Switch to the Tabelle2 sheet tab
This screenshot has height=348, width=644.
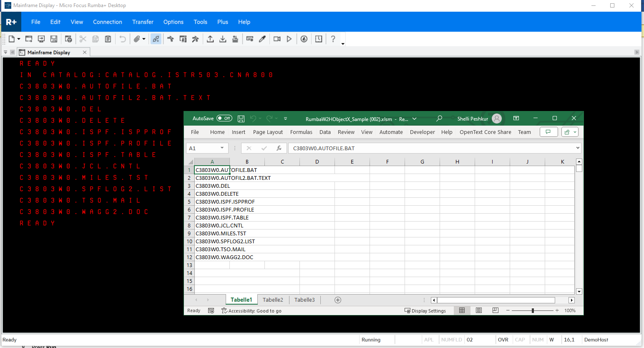click(273, 300)
